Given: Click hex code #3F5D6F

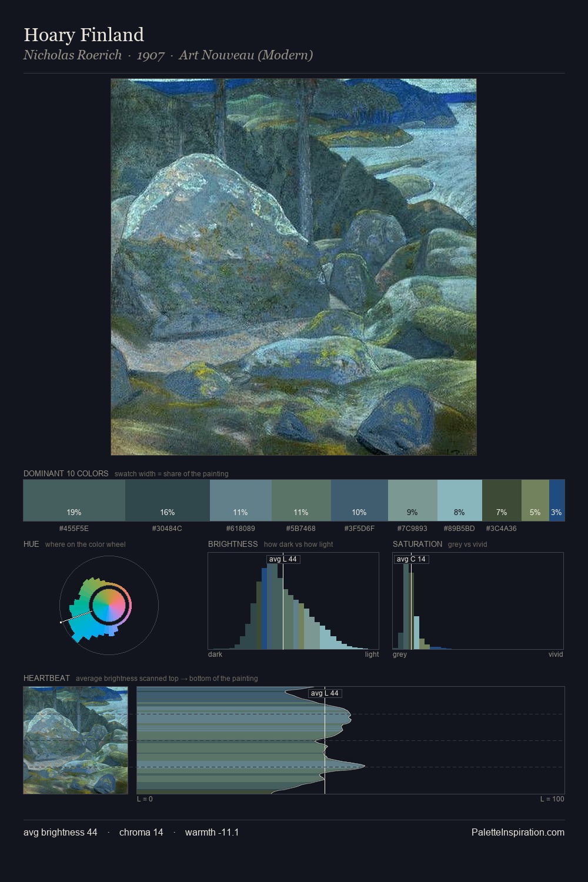Looking at the screenshot, I should [359, 529].
